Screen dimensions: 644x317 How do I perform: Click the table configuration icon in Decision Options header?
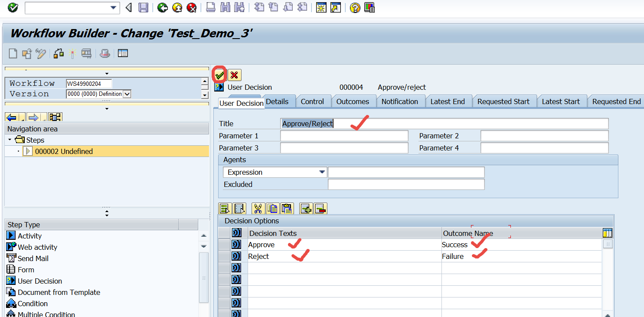tap(608, 232)
